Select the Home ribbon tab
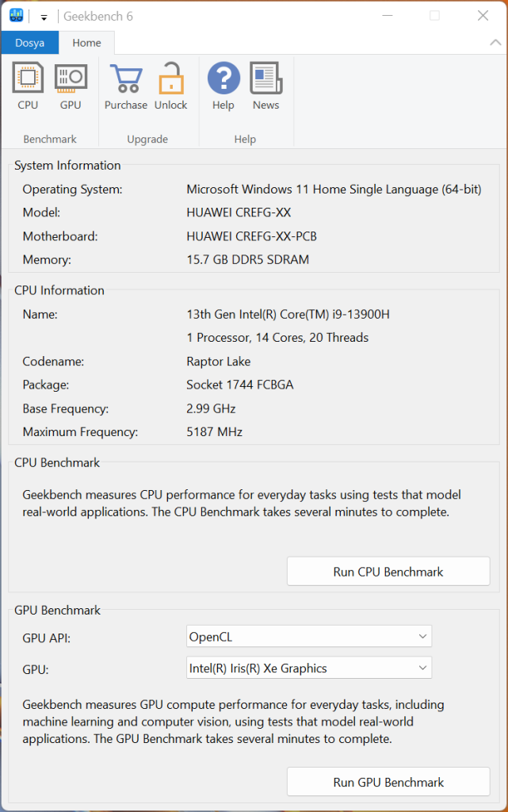The image size is (508, 812). (x=86, y=43)
